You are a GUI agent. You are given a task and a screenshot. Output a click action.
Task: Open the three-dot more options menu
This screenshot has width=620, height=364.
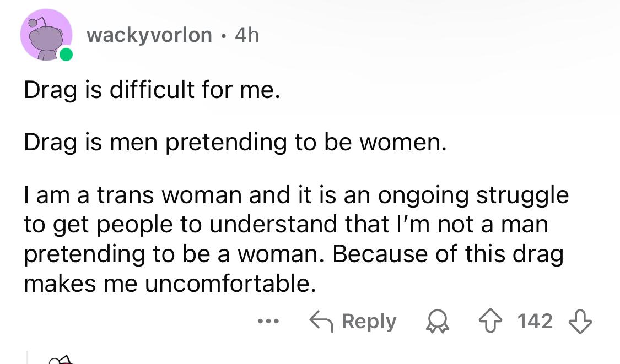coord(270,321)
